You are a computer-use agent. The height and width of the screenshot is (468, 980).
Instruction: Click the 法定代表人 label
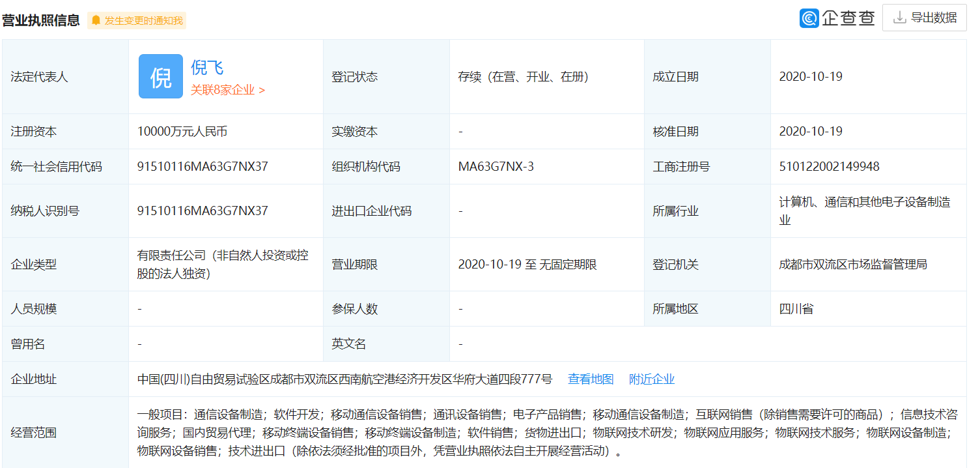coord(40,77)
